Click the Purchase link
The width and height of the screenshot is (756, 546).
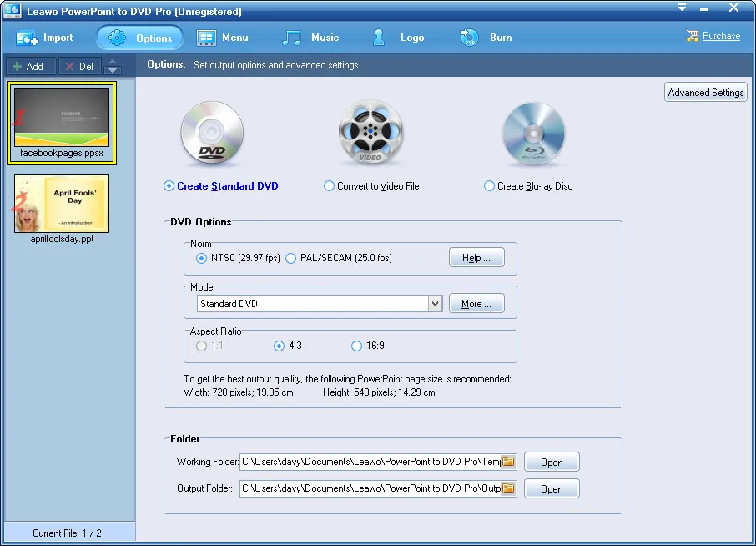pos(721,36)
